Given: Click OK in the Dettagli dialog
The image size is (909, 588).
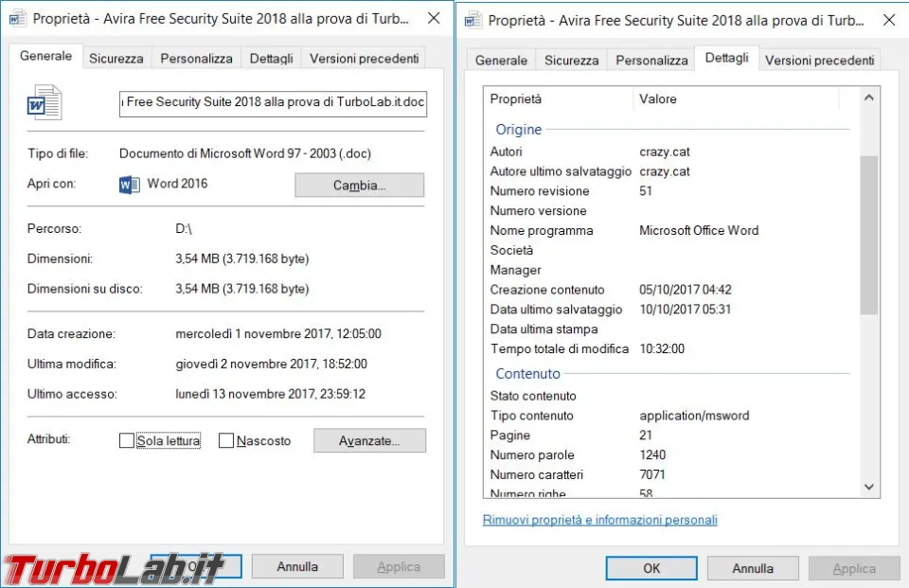Looking at the screenshot, I should (651, 568).
